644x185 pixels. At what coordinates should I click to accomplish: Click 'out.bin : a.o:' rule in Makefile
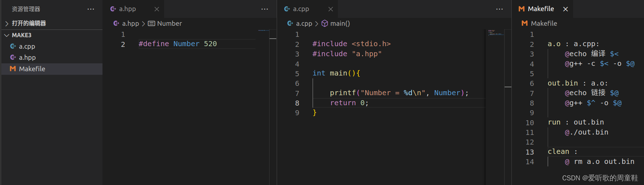(x=578, y=83)
